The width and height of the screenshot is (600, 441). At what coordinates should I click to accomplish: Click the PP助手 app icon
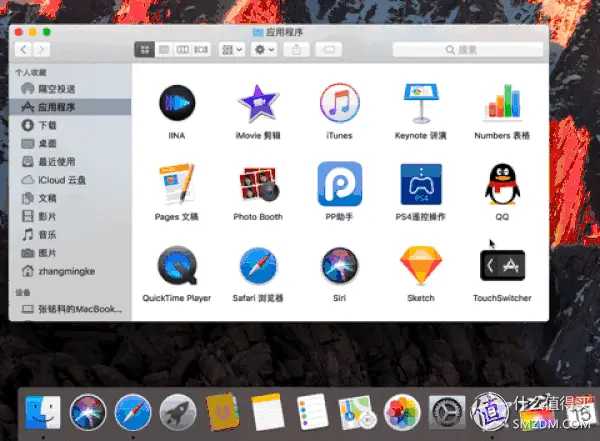[x=339, y=184]
